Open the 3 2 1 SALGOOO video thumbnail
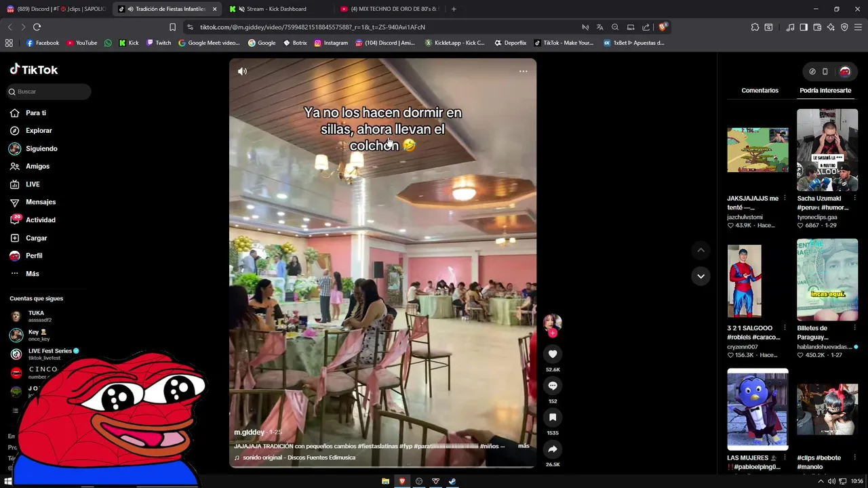The width and height of the screenshot is (868, 488). (745, 281)
